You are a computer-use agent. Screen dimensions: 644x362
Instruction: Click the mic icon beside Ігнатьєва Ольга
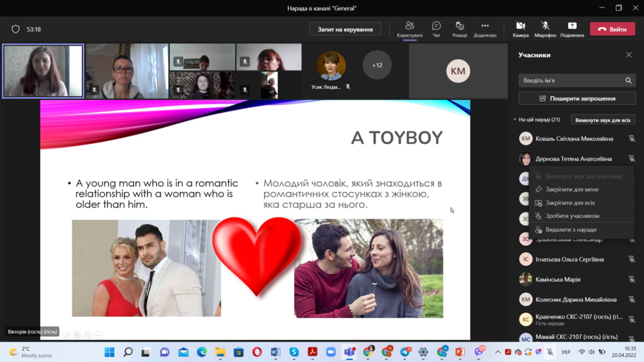click(631, 260)
